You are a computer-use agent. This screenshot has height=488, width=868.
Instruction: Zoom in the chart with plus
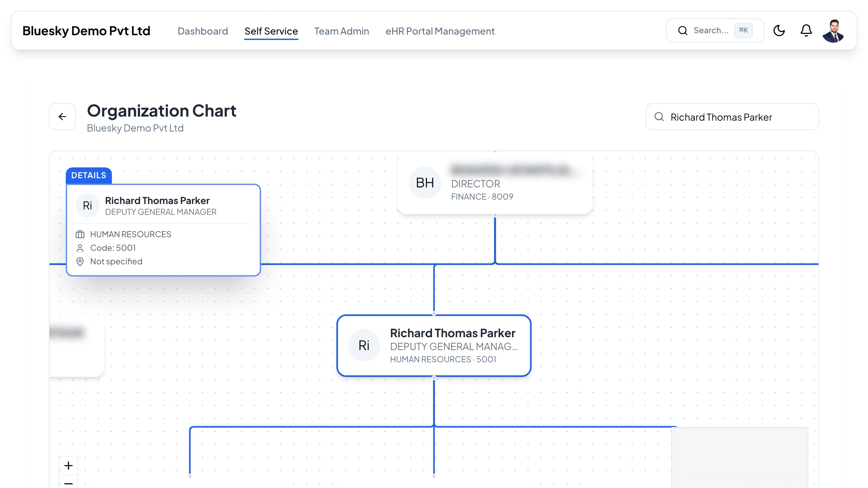click(x=68, y=466)
